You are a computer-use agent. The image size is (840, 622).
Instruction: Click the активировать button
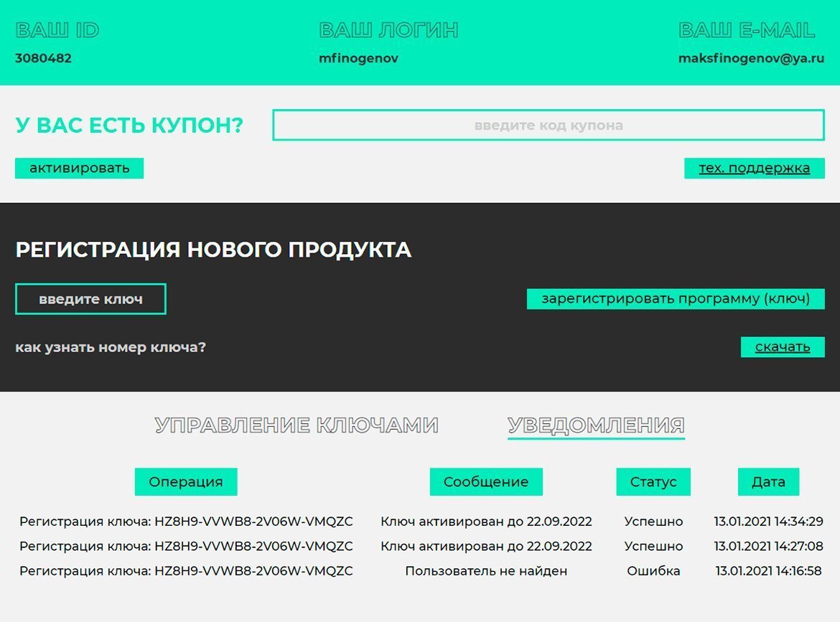(x=79, y=168)
